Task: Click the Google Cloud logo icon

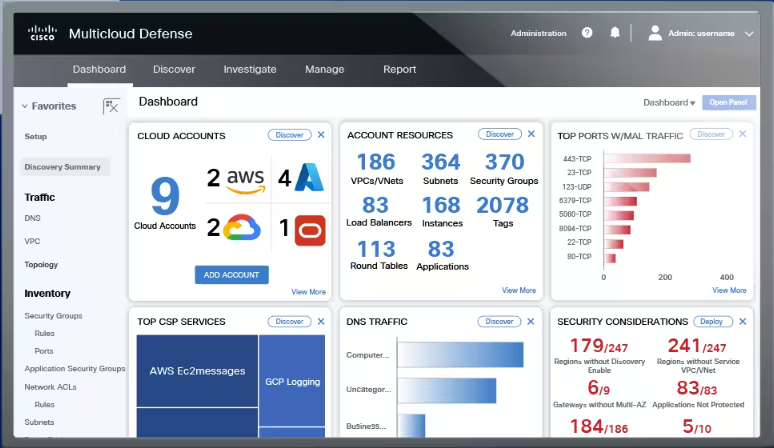Action: click(242, 227)
